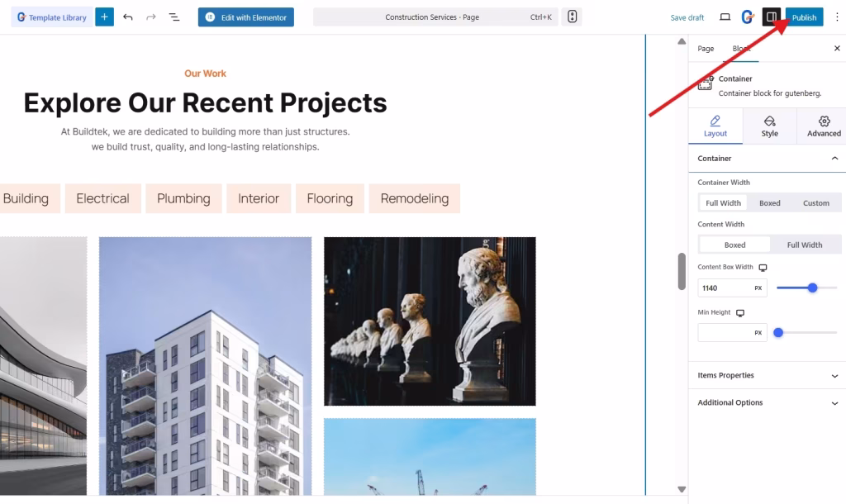This screenshot has width=846, height=504.
Task: Click the Publish button
Action: 802,17
